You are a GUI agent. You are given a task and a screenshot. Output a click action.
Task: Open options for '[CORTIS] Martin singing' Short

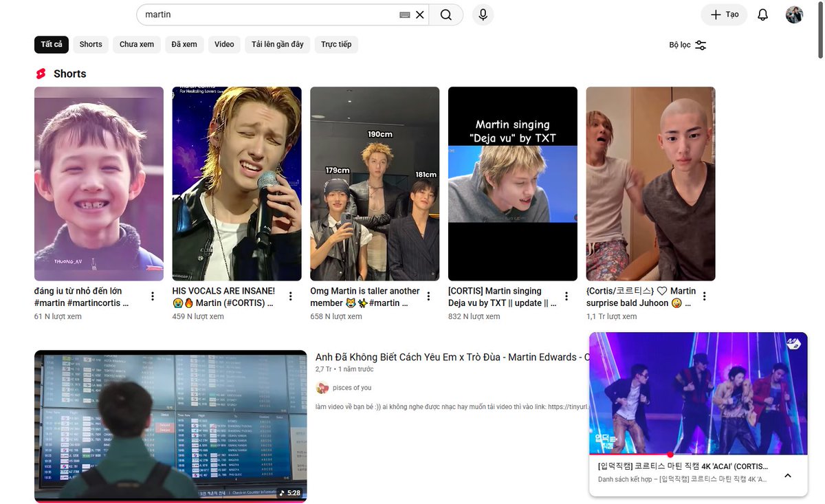[566, 296]
